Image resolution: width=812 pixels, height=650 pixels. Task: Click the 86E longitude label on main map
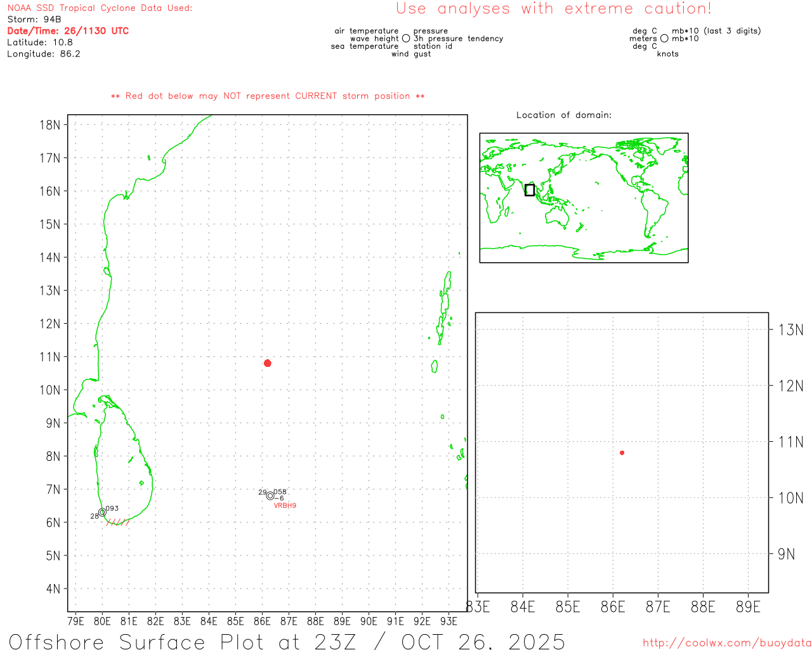tap(262, 621)
